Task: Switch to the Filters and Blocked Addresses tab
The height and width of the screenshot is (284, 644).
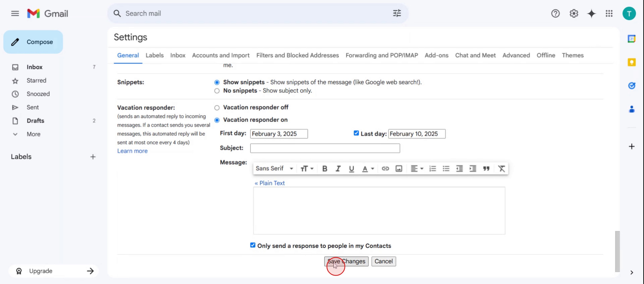Action: [297, 55]
